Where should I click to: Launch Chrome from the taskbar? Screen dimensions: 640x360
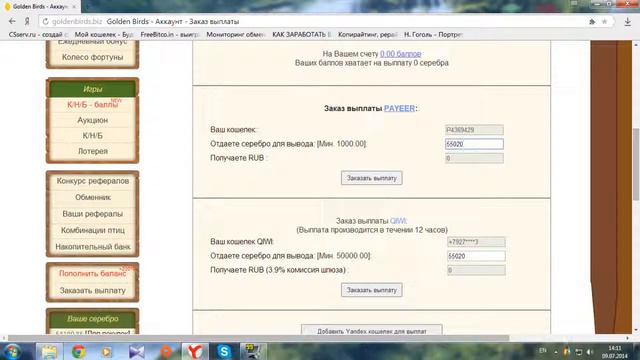[78, 351]
